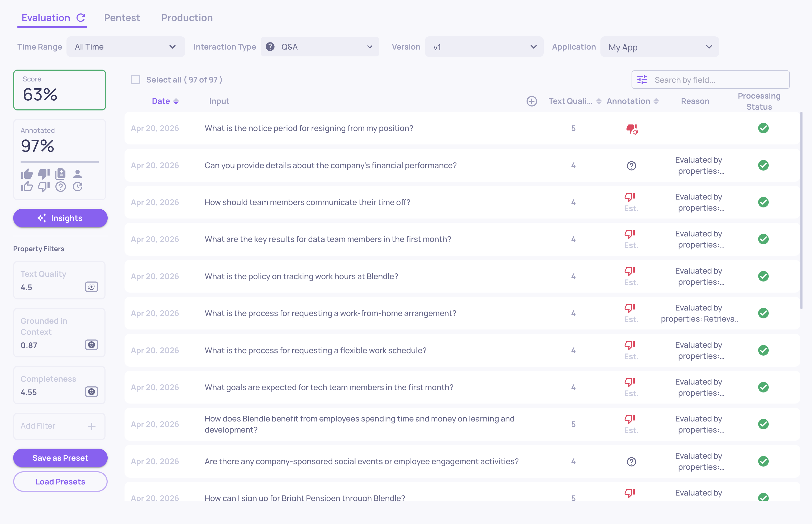Switch to the Pentest tab
The width and height of the screenshot is (812, 524).
point(122,18)
